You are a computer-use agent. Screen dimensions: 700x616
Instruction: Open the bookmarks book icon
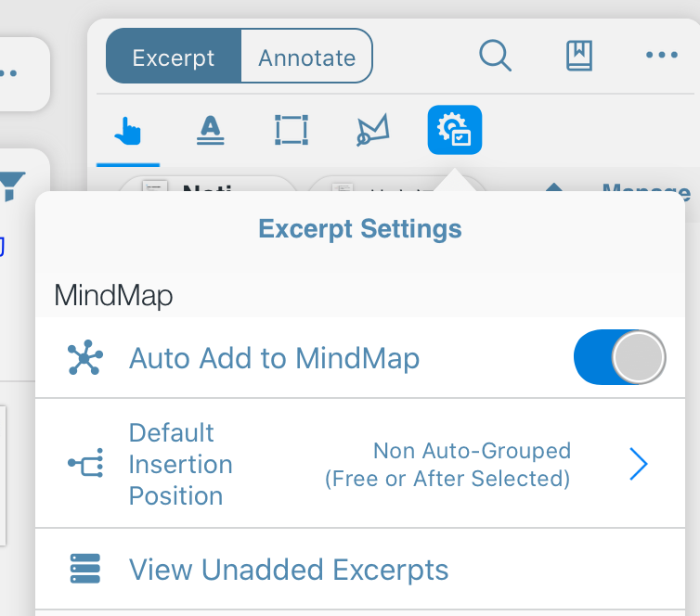pyautogui.click(x=579, y=56)
